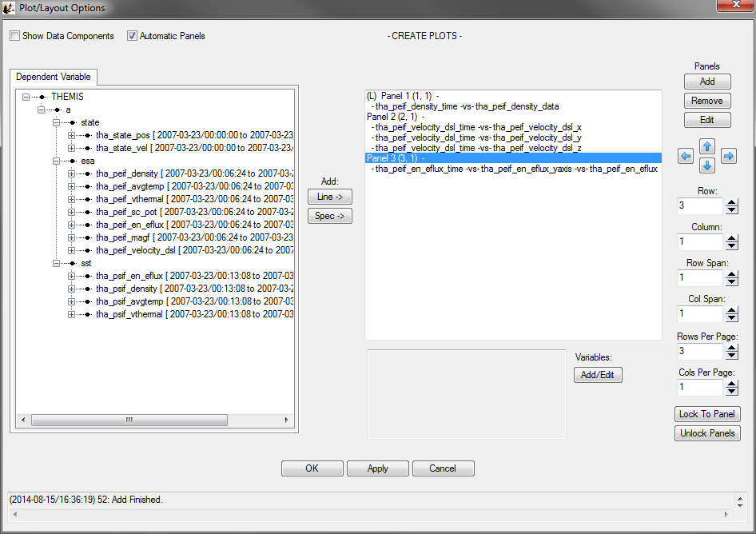Click the move panel down arrow

[x=707, y=165]
